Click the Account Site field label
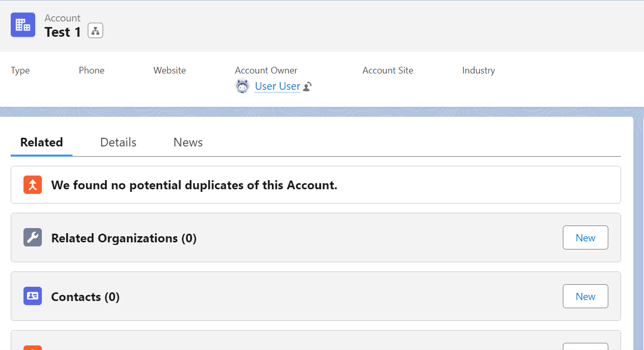644x350 pixels. pos(388,70)
